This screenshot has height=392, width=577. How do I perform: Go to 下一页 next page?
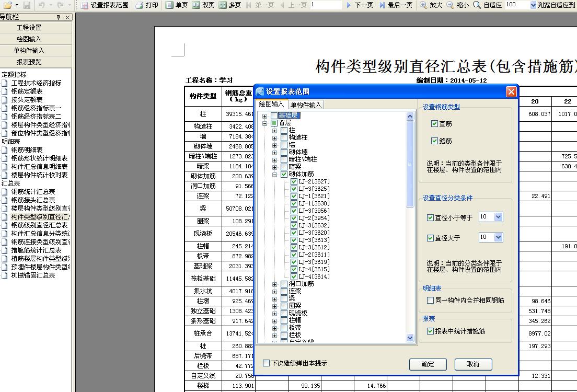pos(360,5)
